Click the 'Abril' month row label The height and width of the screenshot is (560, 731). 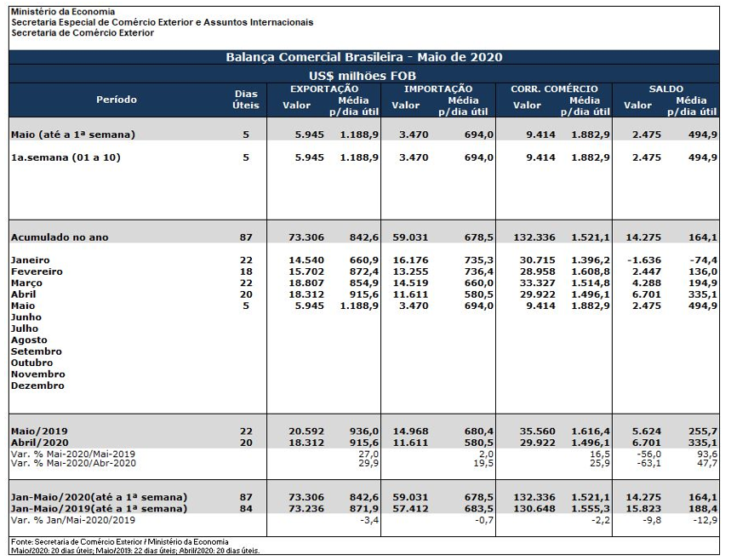25,294
